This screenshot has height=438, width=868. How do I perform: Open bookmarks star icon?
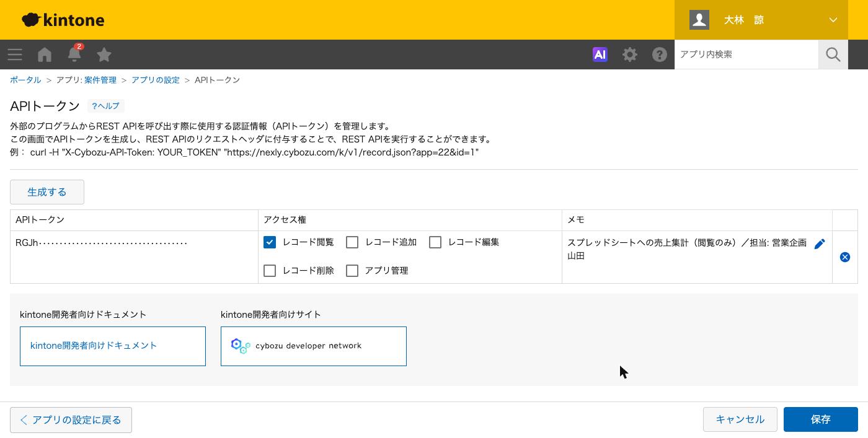pyautogui.click(x=104, y=55)
